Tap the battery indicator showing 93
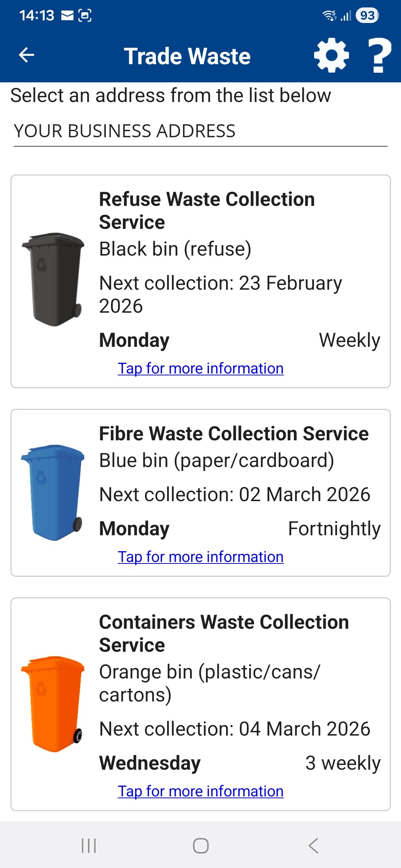The image size is (401, 868). pyautogui.click(x=367, y=16)
